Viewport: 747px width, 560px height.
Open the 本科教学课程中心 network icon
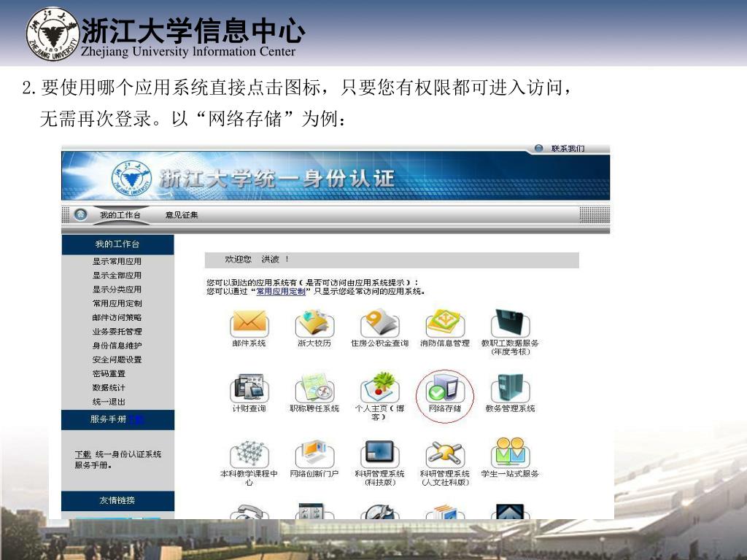tap(249, 454)
